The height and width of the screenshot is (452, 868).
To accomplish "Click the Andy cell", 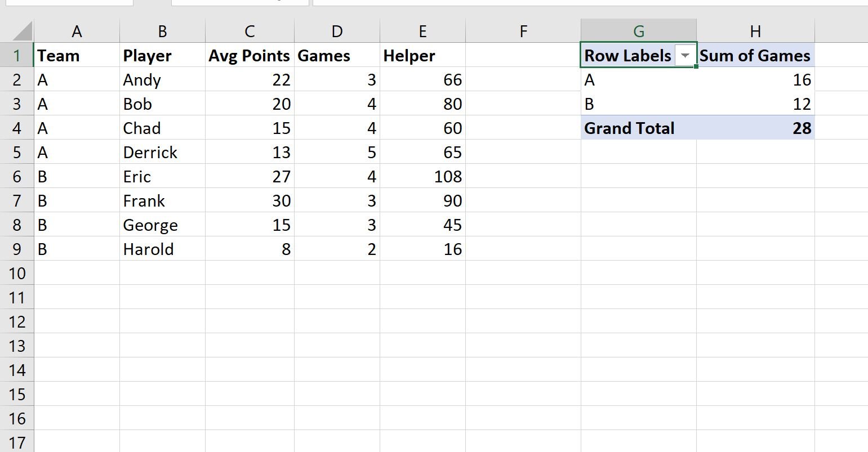I will click(162, 80).
